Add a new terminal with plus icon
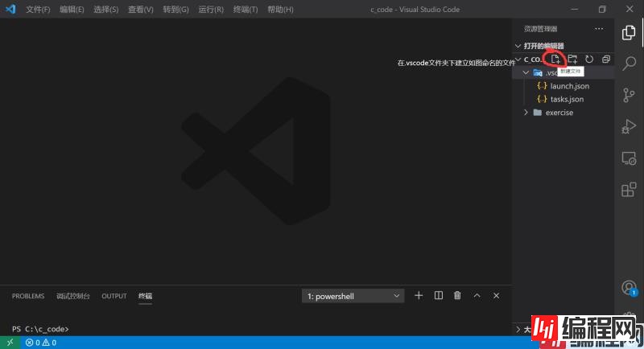Image resolution: width=644 pixels, height=349 pixels. (419, 296)
